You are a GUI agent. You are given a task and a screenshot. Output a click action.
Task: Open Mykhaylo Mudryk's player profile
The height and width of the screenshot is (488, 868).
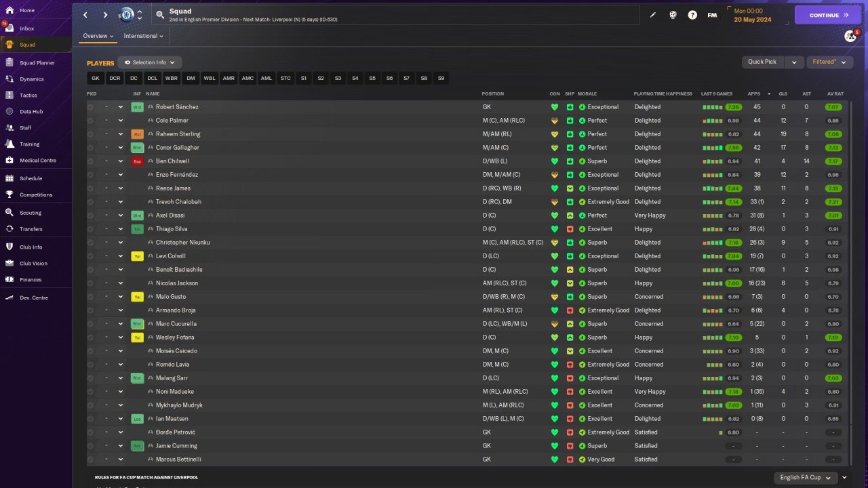tap(179, 405)
